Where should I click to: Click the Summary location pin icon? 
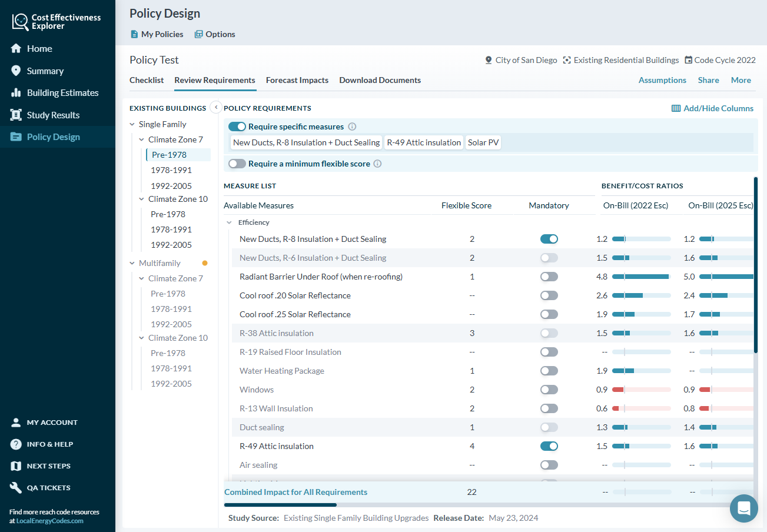16,71
